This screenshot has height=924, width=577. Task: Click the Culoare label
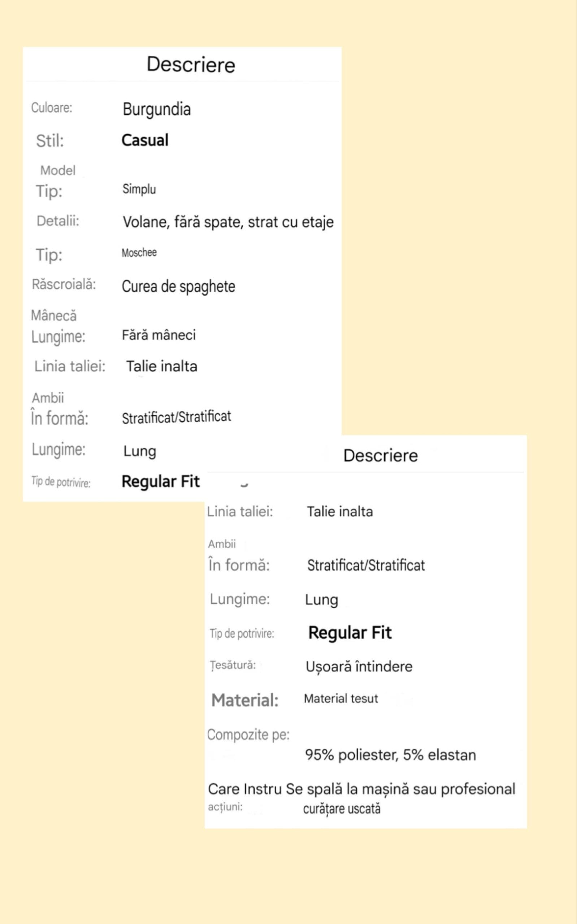coord(52,108)
